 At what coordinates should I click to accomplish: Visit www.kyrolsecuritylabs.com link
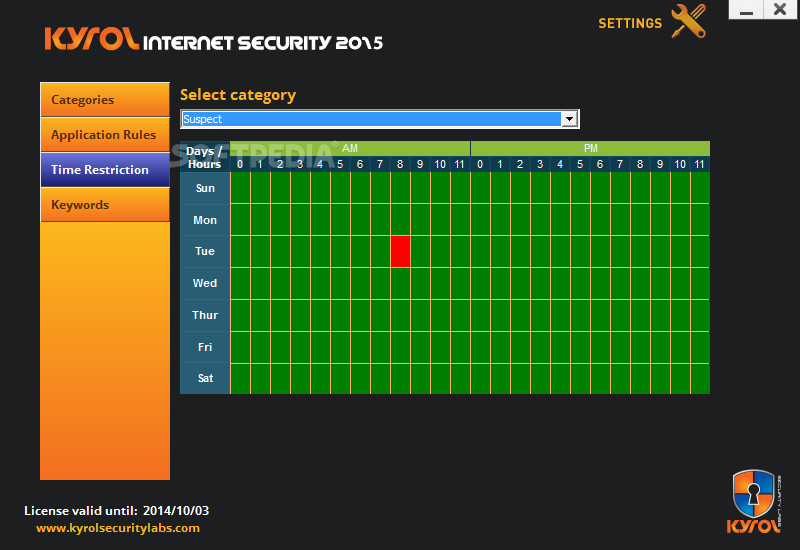(118, 528)
